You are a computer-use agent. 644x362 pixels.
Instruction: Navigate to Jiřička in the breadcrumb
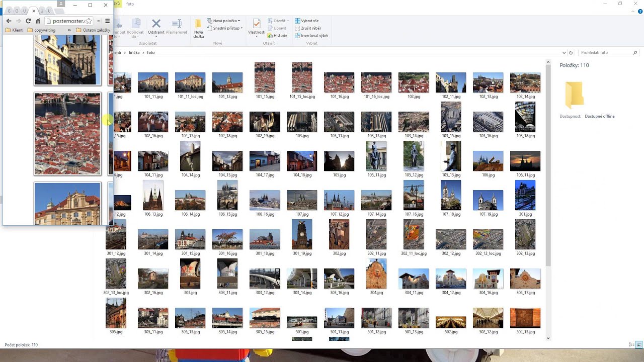(133, 52)
